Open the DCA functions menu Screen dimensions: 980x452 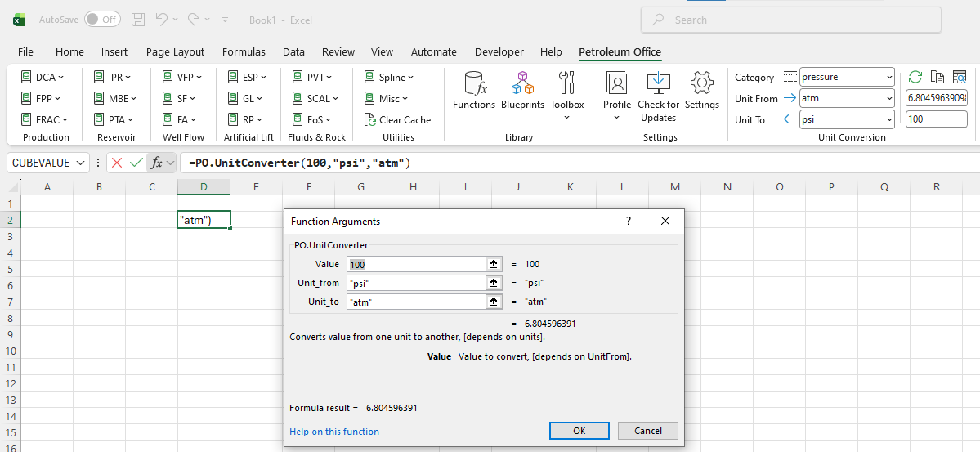tap(42, 78)
